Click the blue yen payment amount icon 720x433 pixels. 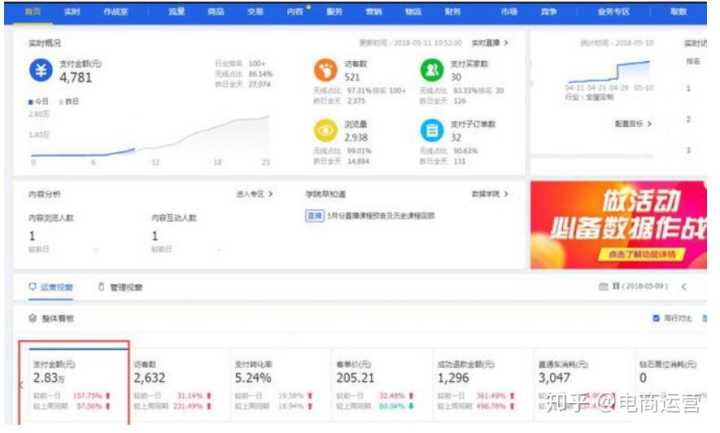click(41, 71)
